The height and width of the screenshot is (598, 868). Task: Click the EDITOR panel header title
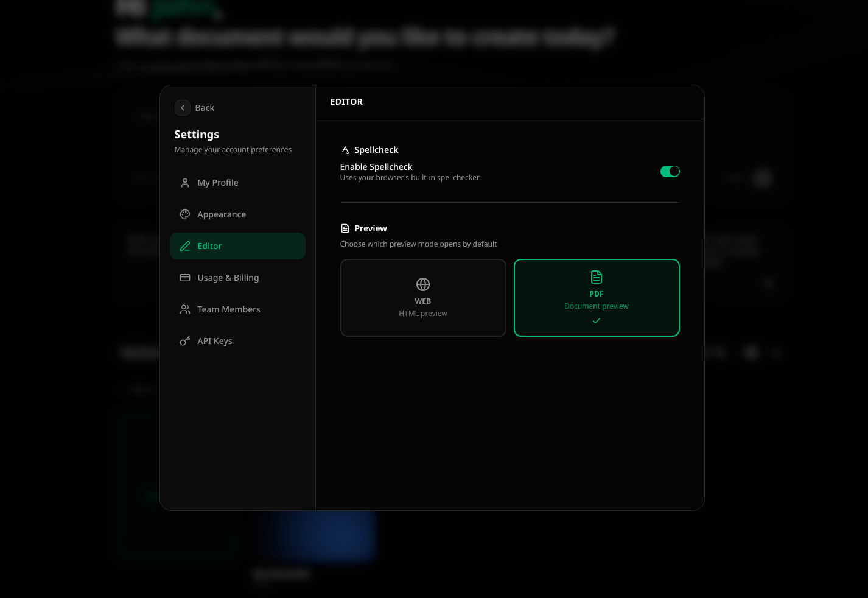point(346,102)
